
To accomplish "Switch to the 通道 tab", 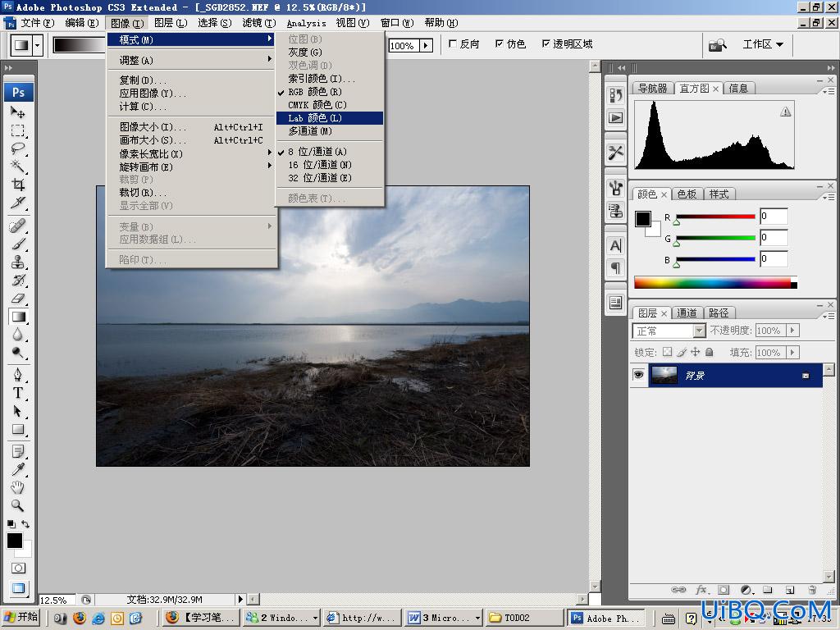I will click(x=687, y=313).
